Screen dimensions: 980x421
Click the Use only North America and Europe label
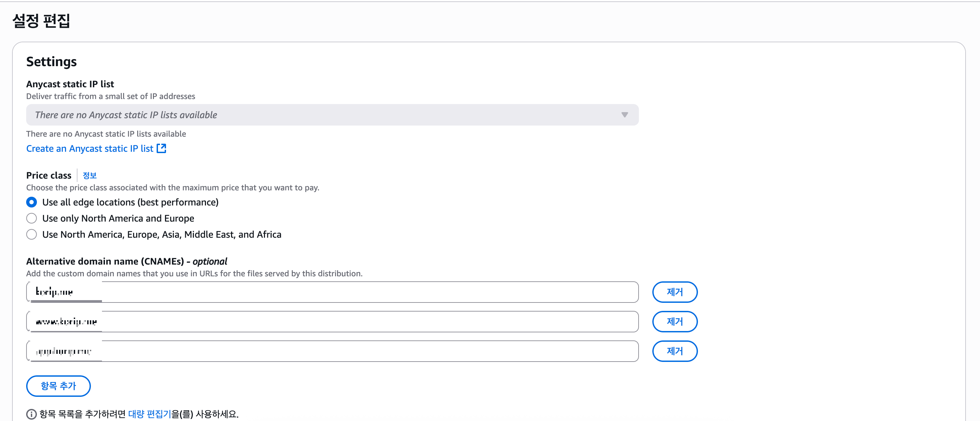118,218
